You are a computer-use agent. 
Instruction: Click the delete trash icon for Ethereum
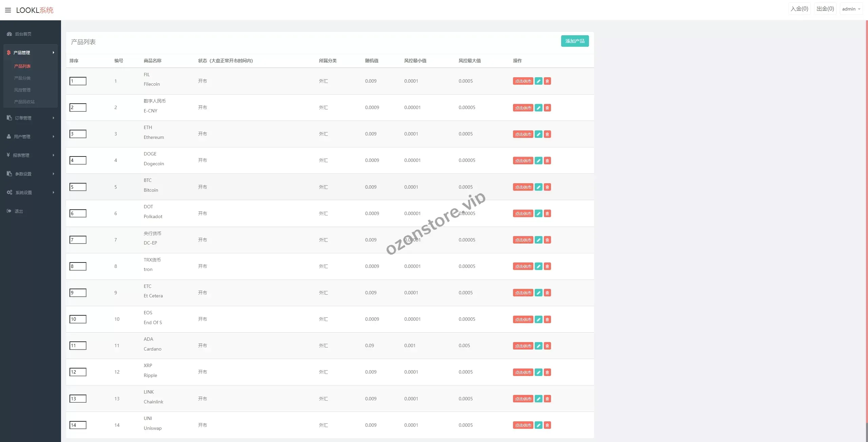(547, 134)
